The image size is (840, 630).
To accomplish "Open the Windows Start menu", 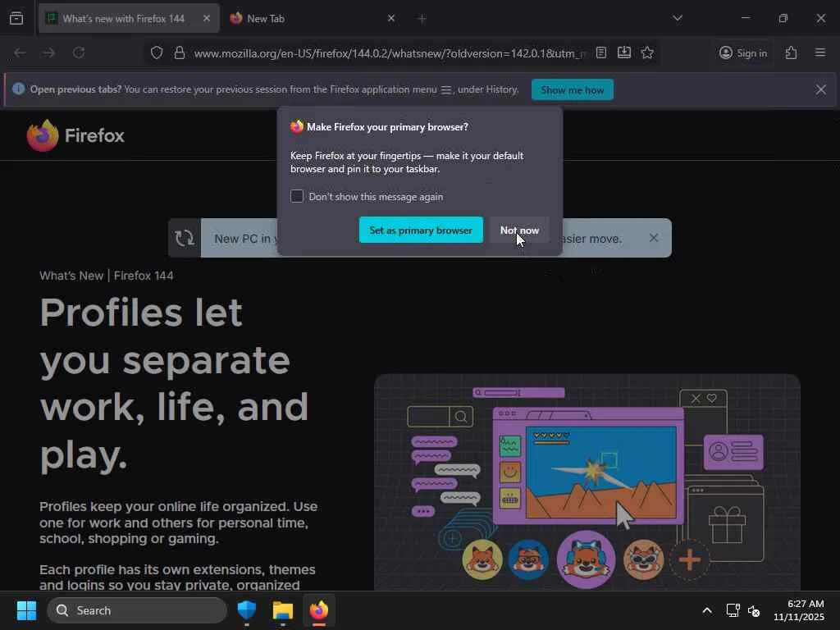I will (26, 610).
